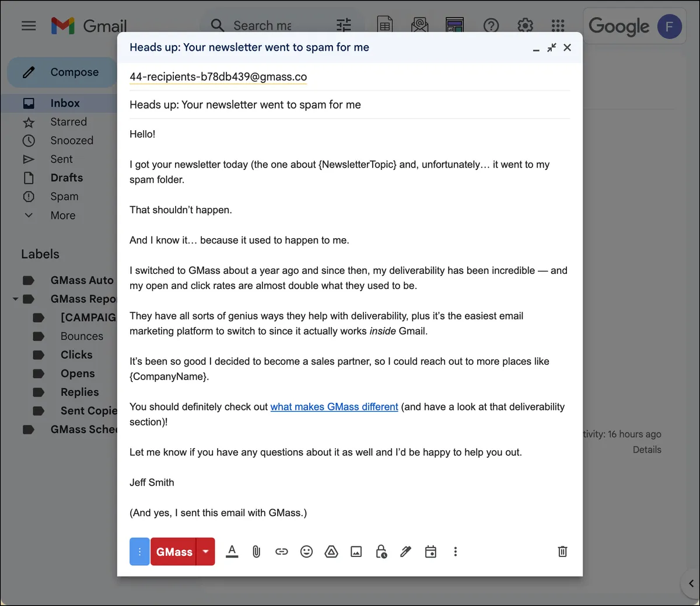Insert link using the chain icon
This screenshot has height=606, width=700.
282,552
